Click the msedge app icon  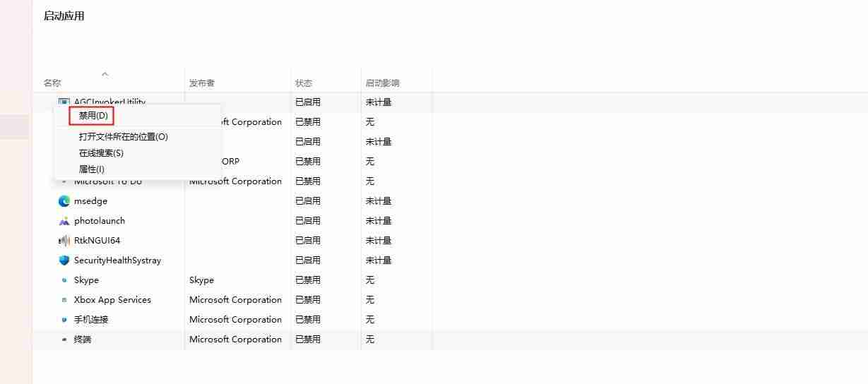point(64,201)
